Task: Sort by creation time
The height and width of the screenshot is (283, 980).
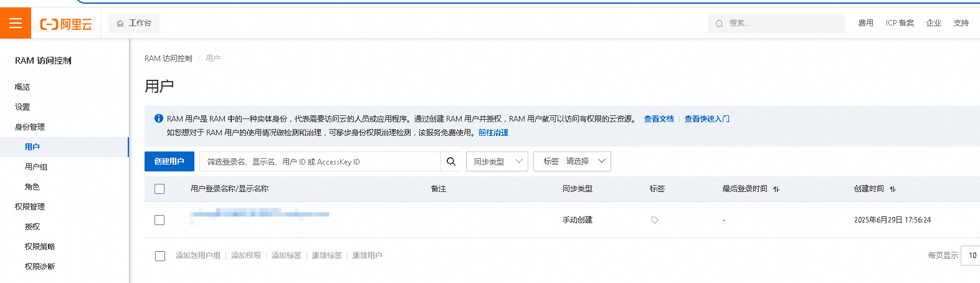Action: coord(893,189)
